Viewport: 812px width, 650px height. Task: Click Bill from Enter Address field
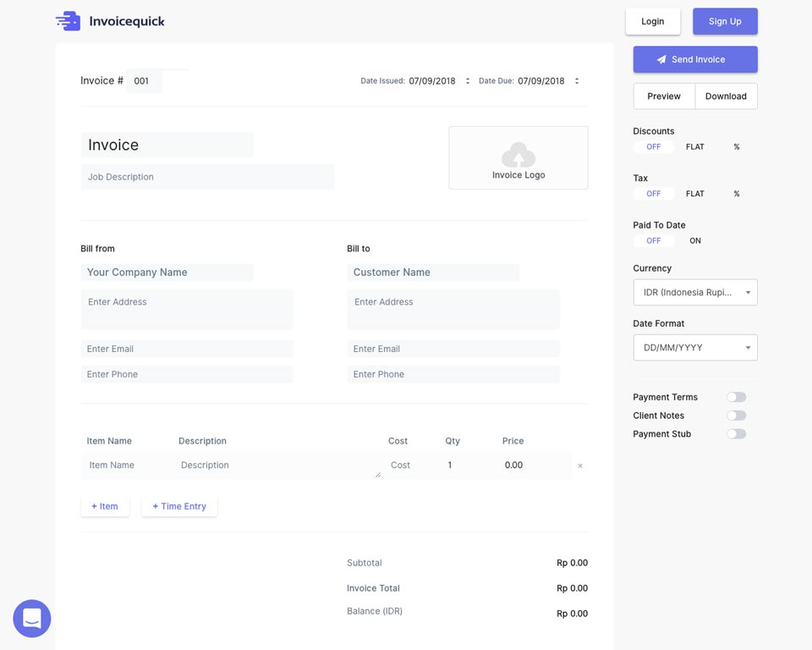[186, 310]
